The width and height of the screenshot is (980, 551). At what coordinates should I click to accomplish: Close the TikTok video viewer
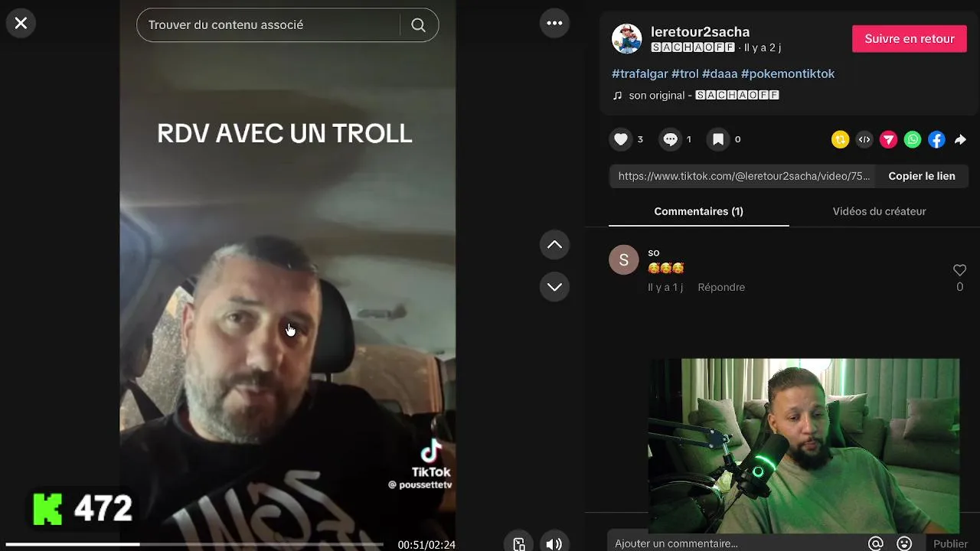tap(21, 23)
